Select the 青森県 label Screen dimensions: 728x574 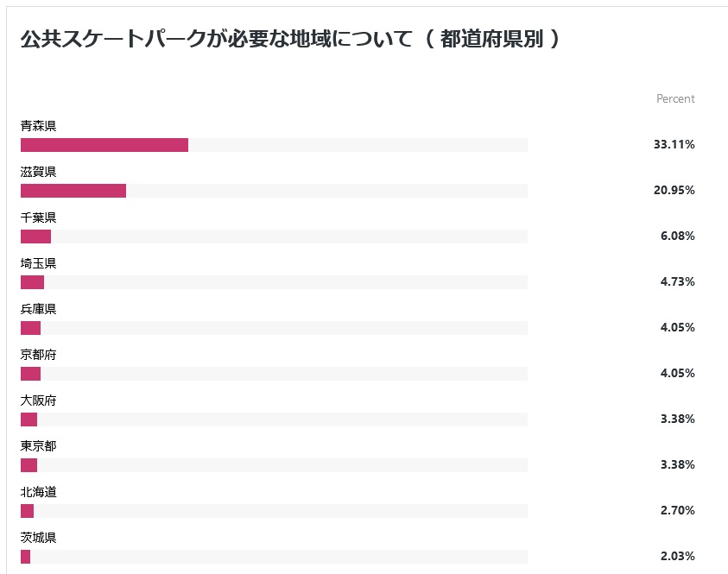(39, 126)
